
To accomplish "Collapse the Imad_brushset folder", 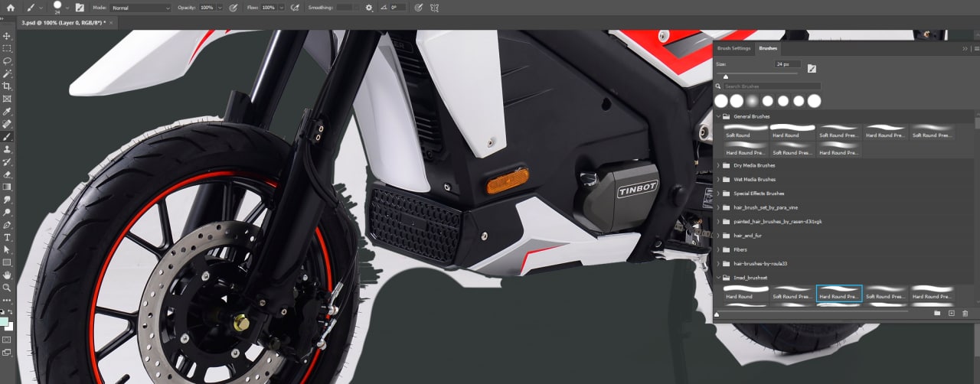I will point(718,278).
